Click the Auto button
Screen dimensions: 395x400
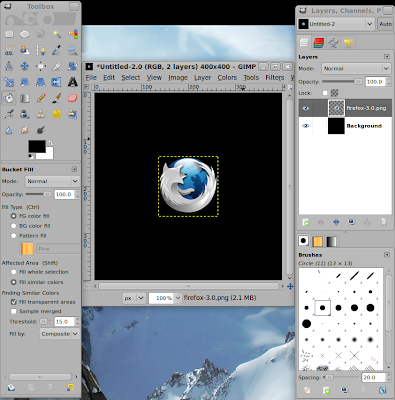point(385,24)
